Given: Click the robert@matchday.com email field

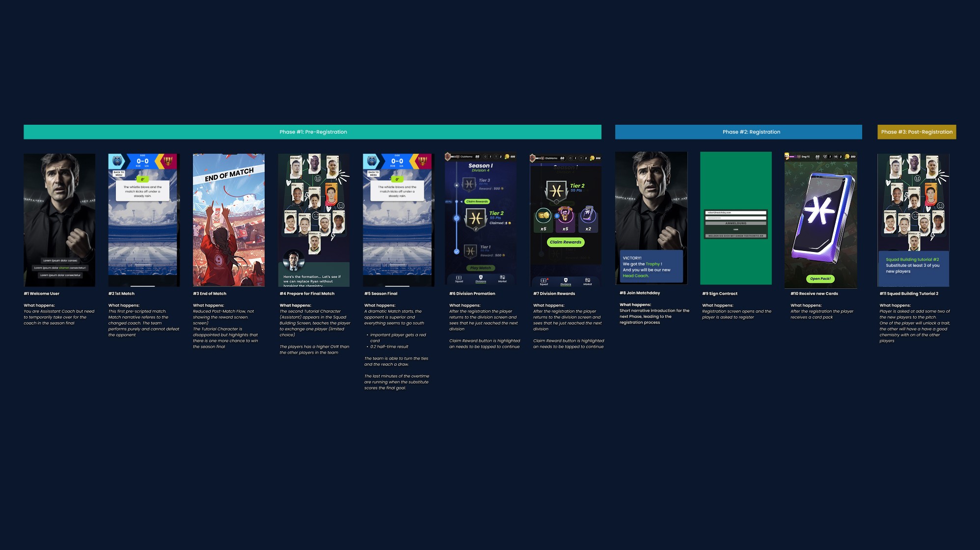Looking at the screenshot, I should [735, 213].
